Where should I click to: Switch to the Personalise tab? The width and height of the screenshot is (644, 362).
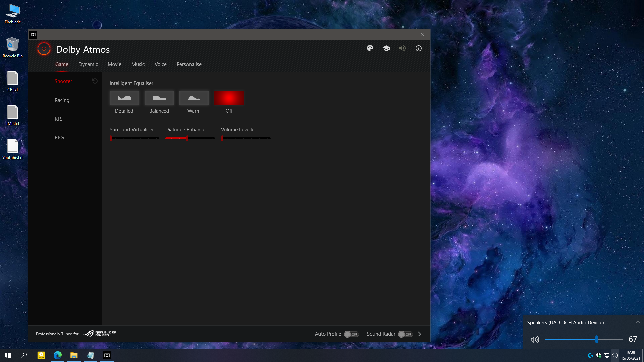click(189, 64)
